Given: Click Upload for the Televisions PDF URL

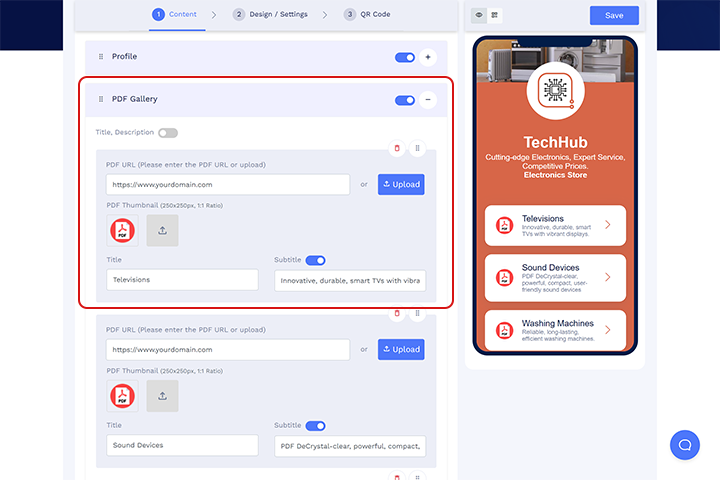Looking at the screenshot, I should pyautogui.click(x=401, y=184).
